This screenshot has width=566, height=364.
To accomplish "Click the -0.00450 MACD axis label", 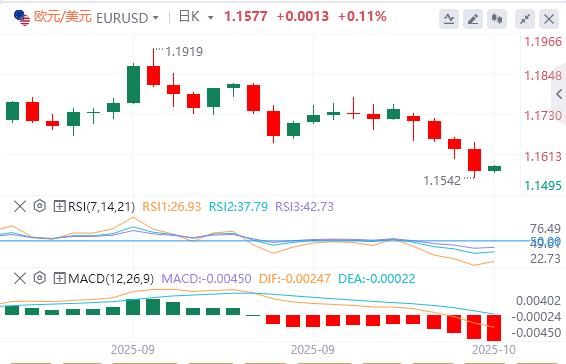I will pos(537,332).
